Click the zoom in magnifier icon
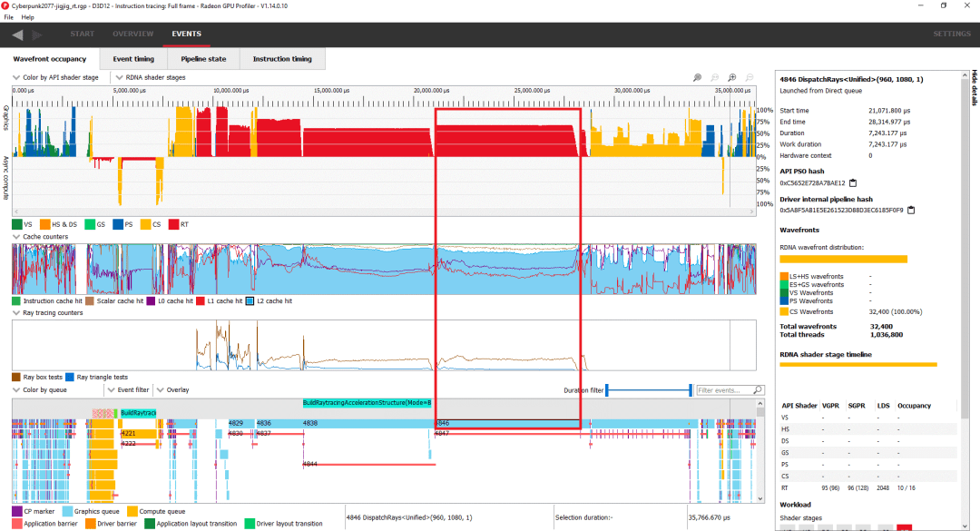Viewport: 980px width, 531px height. [731, 78]
